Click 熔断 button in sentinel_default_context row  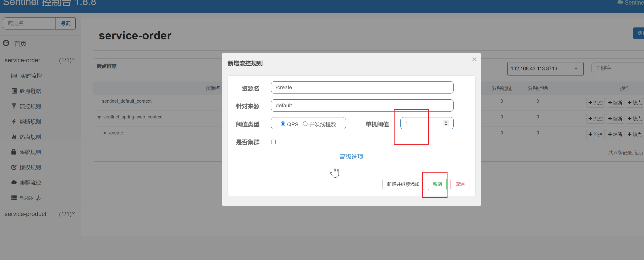(615, 103)
